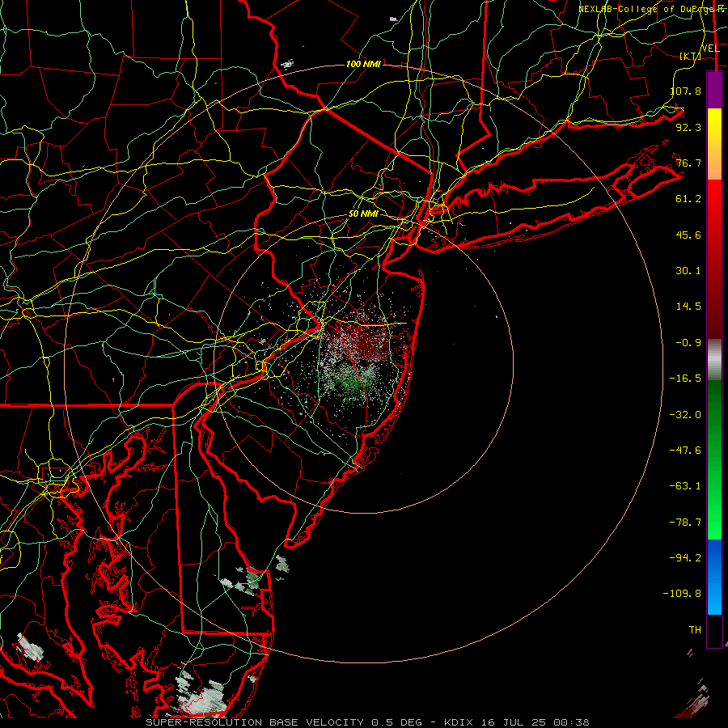Click the "100 NMI" range ring label
Screen dimensions: 728x728
[x=363, y=64]
